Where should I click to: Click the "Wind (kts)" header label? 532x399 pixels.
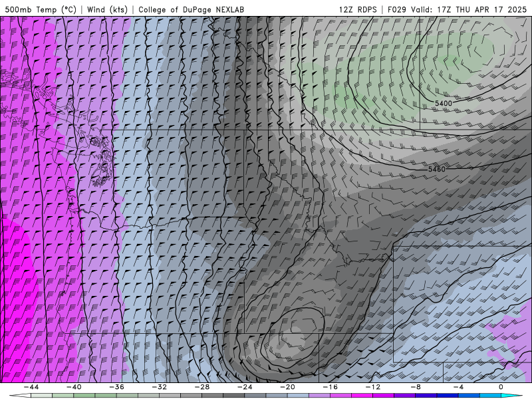tap(107, 9)
